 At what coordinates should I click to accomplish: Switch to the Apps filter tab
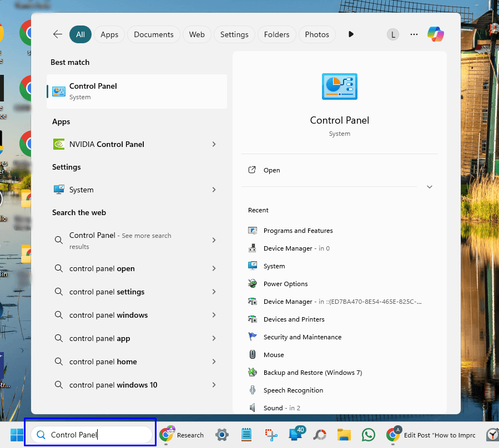click(x=109, y=34)
